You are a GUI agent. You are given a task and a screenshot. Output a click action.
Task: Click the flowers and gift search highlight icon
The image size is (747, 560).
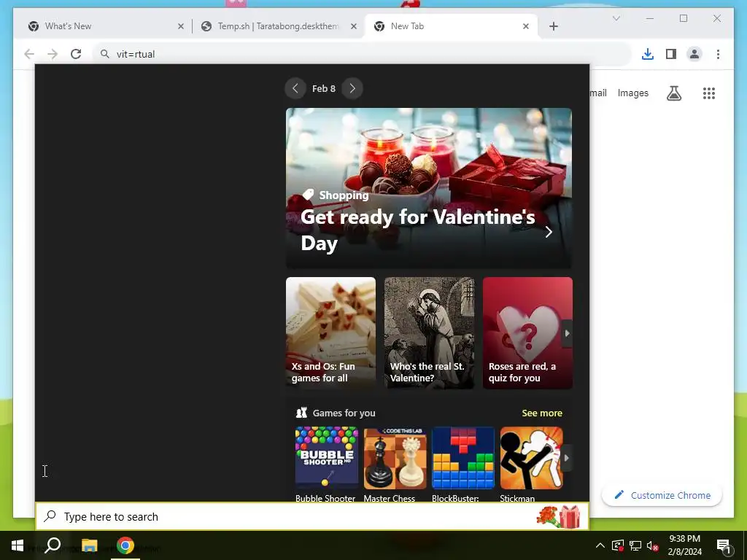[558, 516]
